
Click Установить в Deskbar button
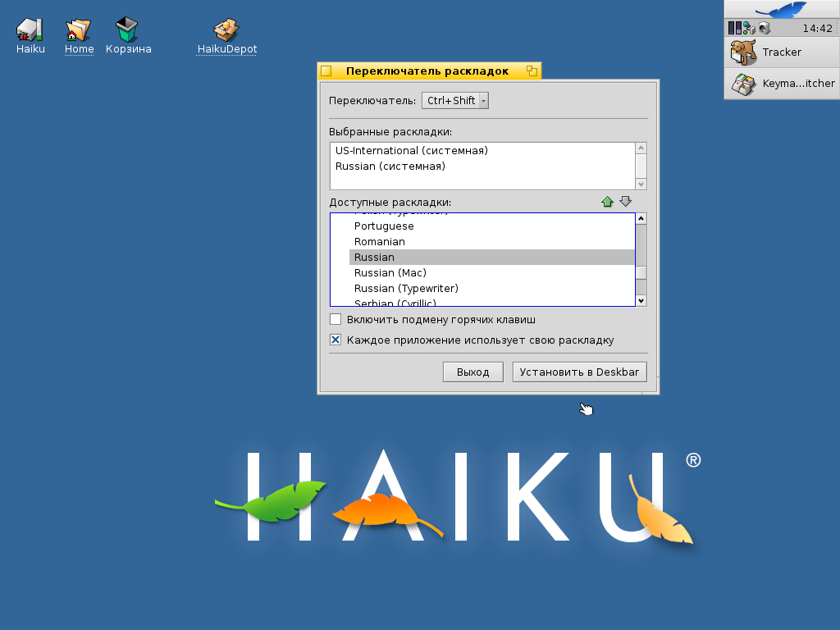tap(580, 372)
